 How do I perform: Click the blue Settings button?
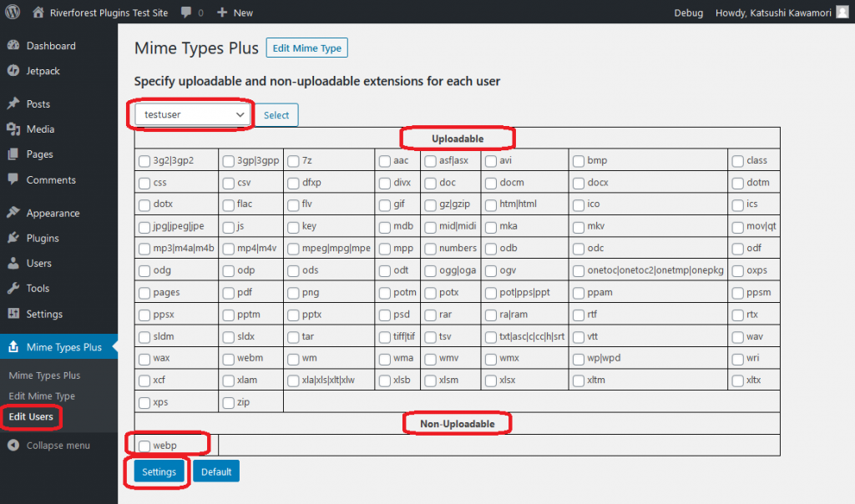159,471
